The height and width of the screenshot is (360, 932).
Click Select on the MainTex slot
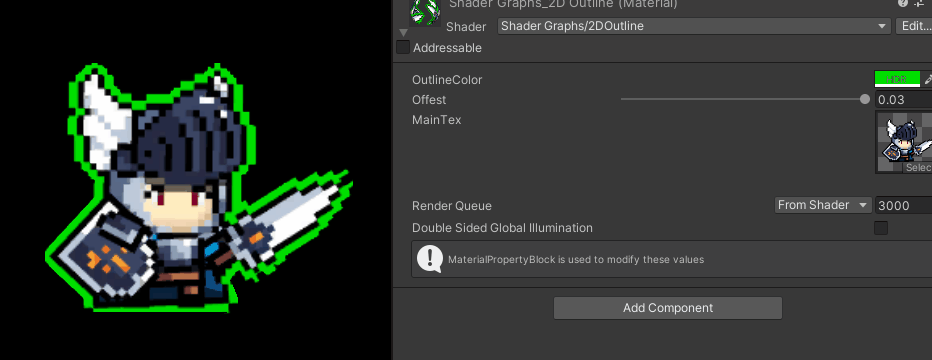917,168
